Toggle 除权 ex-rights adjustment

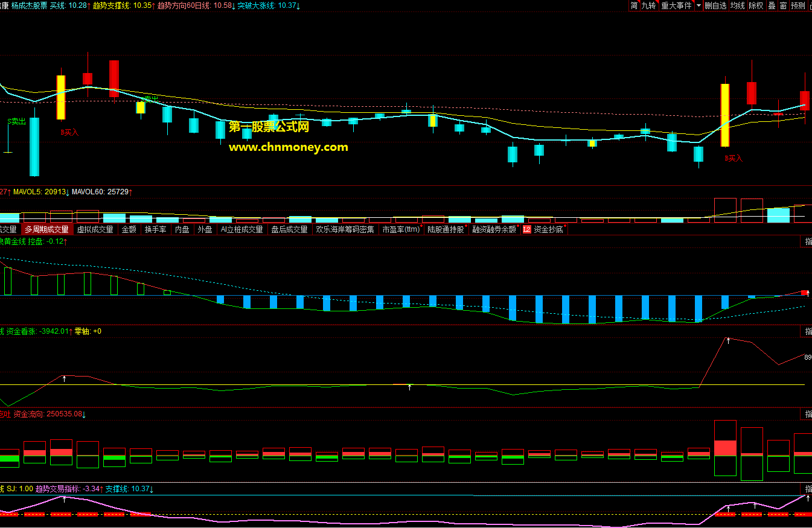756,5
